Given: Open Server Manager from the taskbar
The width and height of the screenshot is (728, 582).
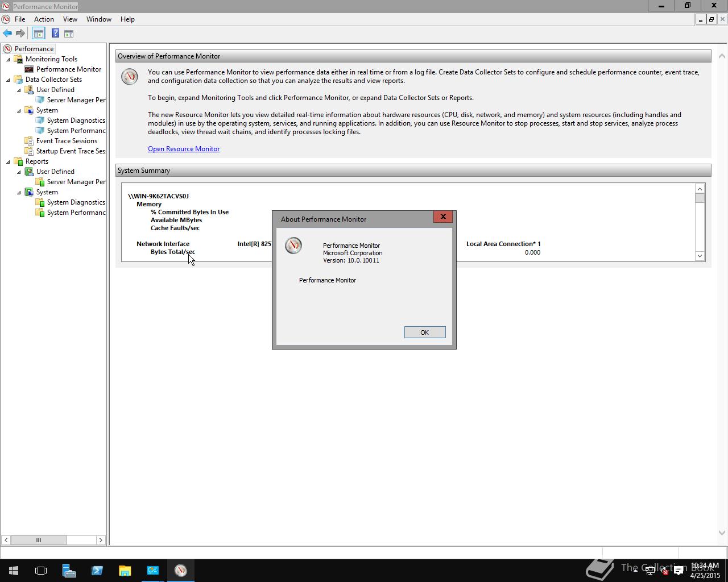Looking at the screenshot, I should (69, 571).
